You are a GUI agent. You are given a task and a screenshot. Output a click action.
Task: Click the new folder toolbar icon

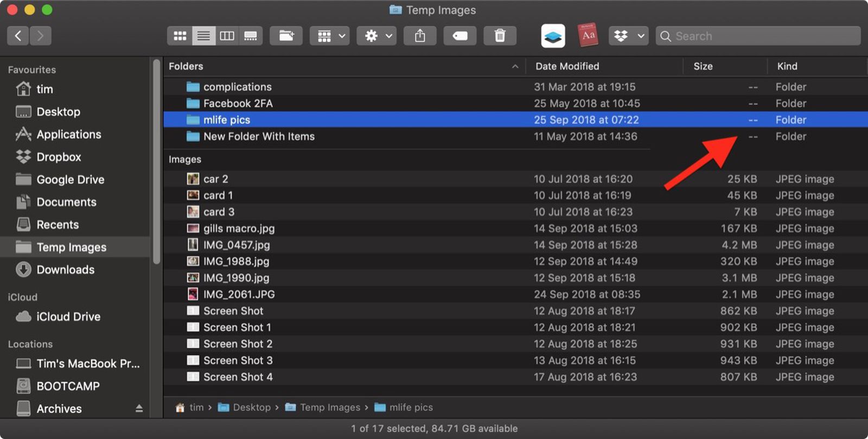point(286,36)
